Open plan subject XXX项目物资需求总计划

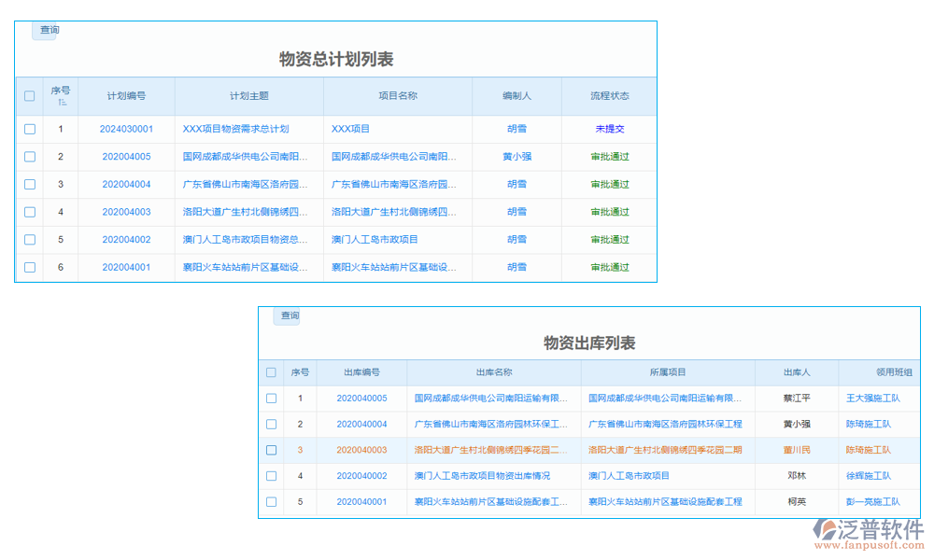click(x=232, y=129)
